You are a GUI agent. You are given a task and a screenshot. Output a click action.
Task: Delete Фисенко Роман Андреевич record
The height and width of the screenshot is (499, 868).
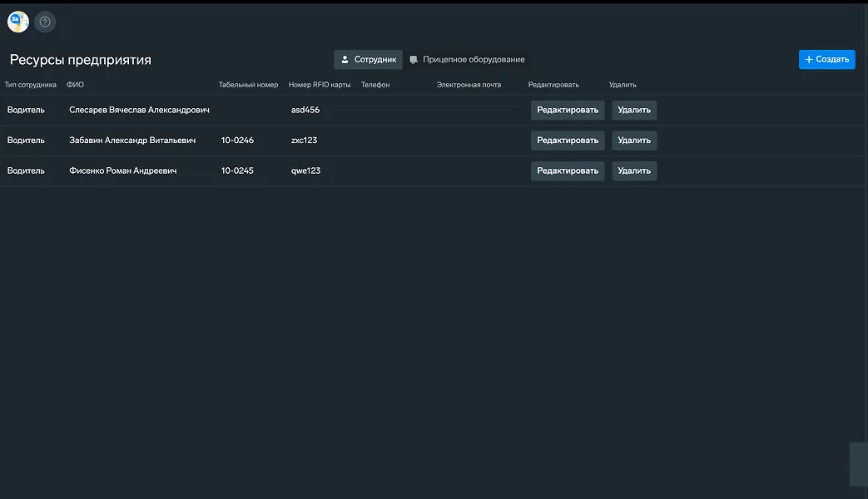click(634, 171)
